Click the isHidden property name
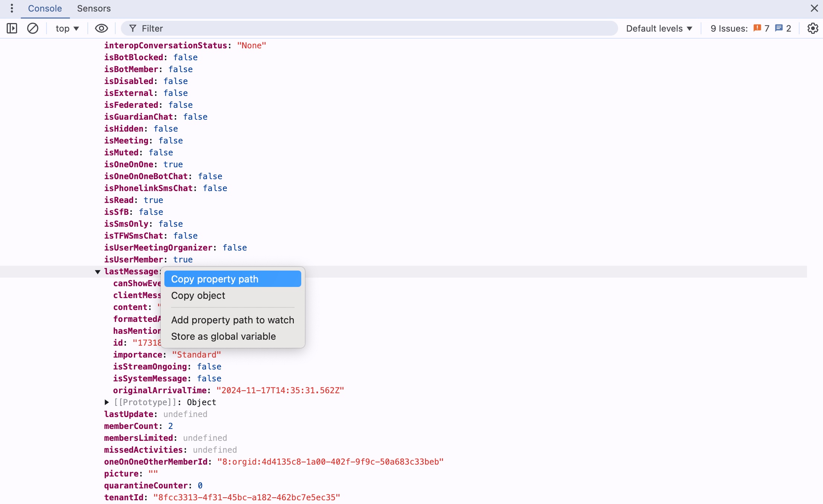Image resolution: width=823 pixels, height=504 pixels. (123, 129)
